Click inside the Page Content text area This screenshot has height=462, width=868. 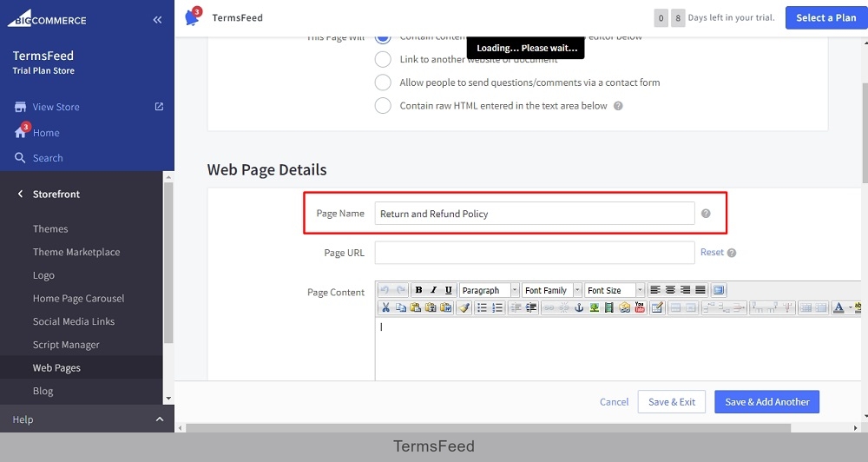[x=617, y=349]
